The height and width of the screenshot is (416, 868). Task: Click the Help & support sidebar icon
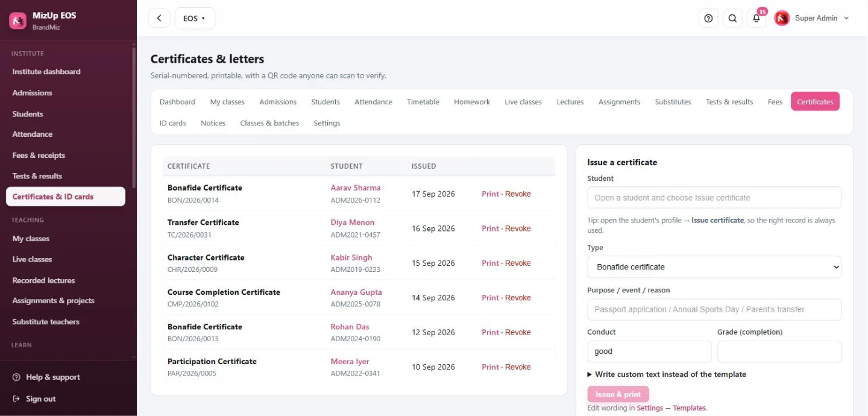[16, 377]
